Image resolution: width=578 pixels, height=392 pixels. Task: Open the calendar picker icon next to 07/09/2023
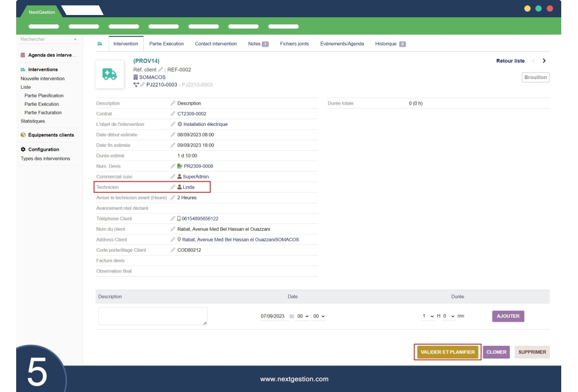291,316
